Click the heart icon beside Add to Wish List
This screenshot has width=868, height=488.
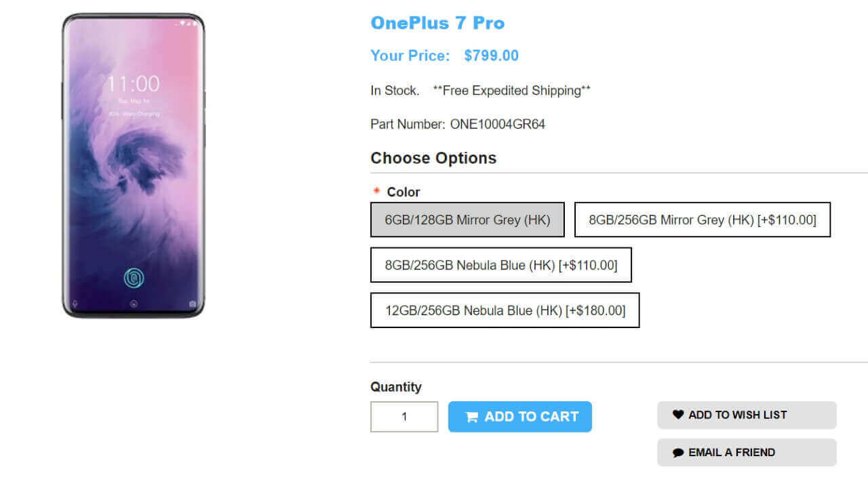678,415
